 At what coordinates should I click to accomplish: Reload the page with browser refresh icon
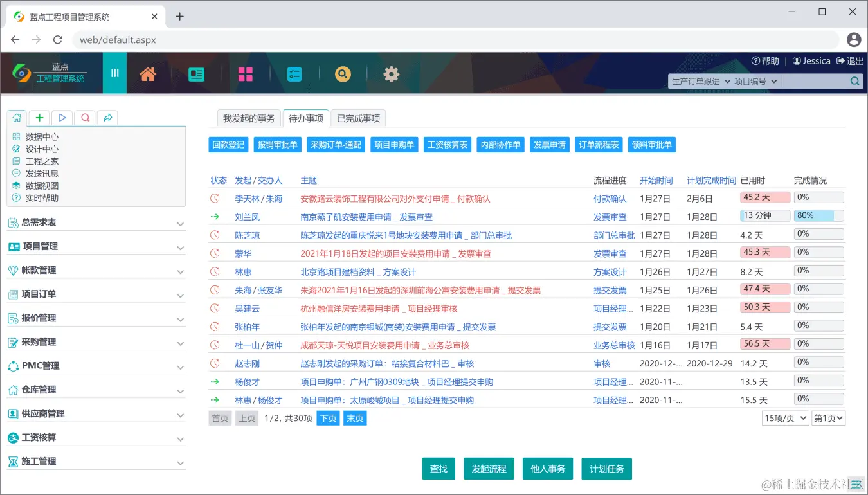click(58, 40)
